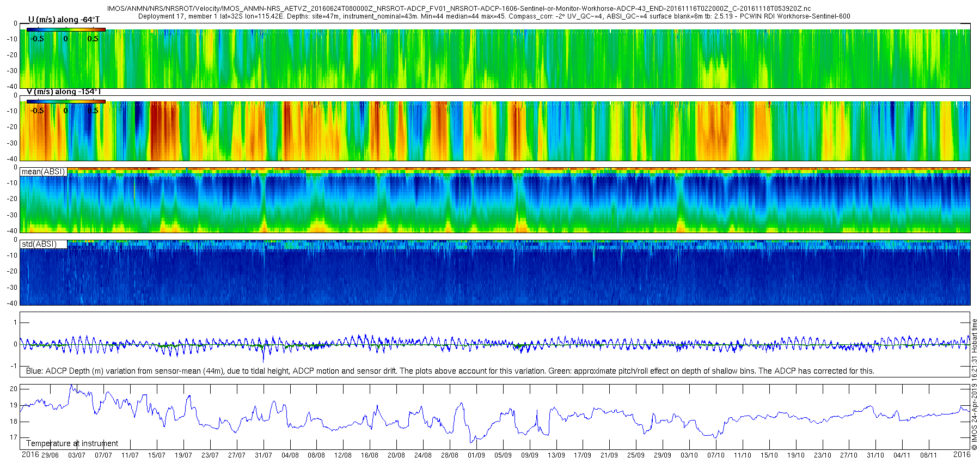The image size is (980, 463).
Task: Select the NetCDF file path title line
Action: click(459, 9)
